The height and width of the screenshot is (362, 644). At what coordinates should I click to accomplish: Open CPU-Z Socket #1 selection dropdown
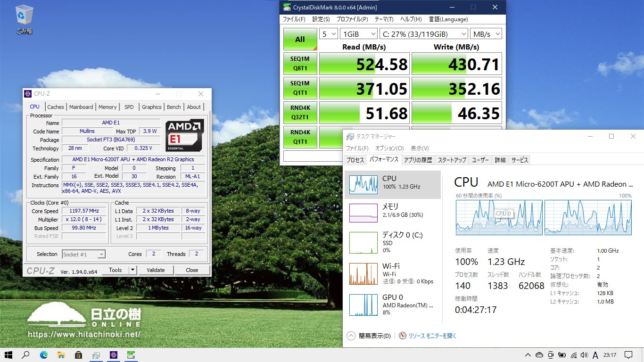point(83,254)
